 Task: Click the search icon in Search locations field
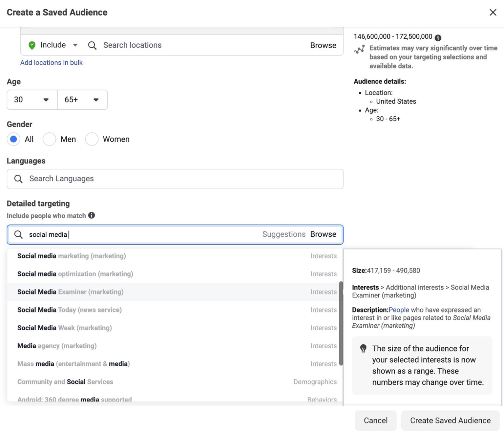pyautogui.click(x=92, y=45)
